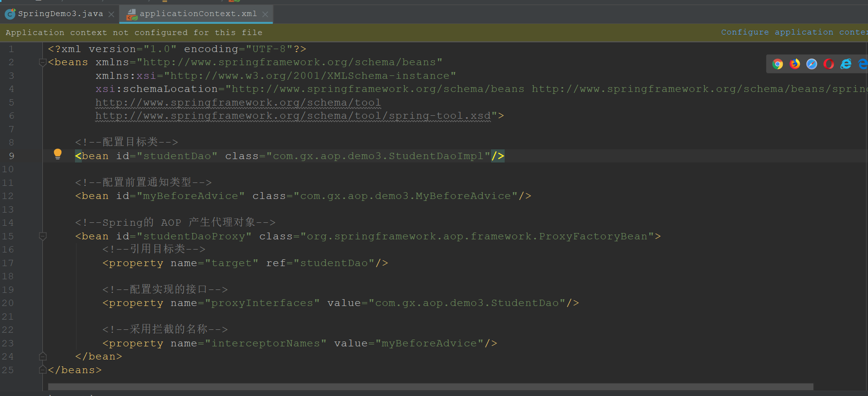The image size is (868, 396).
Task: Open the file in Opera browser
Action: 829,64
